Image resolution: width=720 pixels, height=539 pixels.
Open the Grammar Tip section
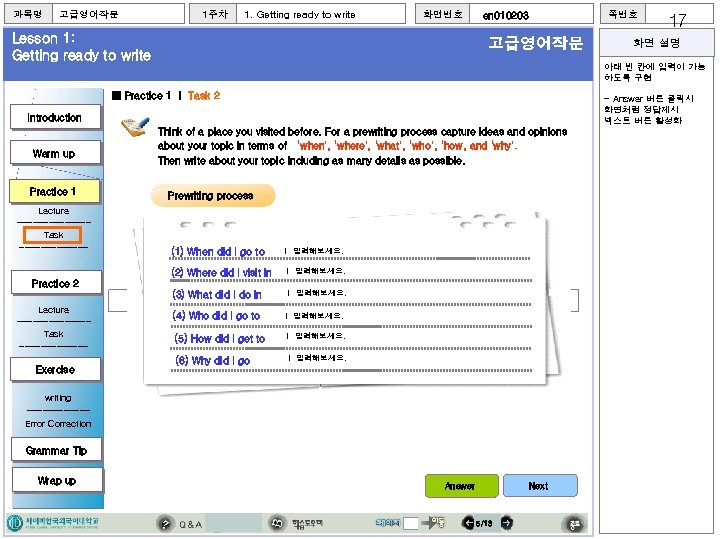(x=56, y=450)
